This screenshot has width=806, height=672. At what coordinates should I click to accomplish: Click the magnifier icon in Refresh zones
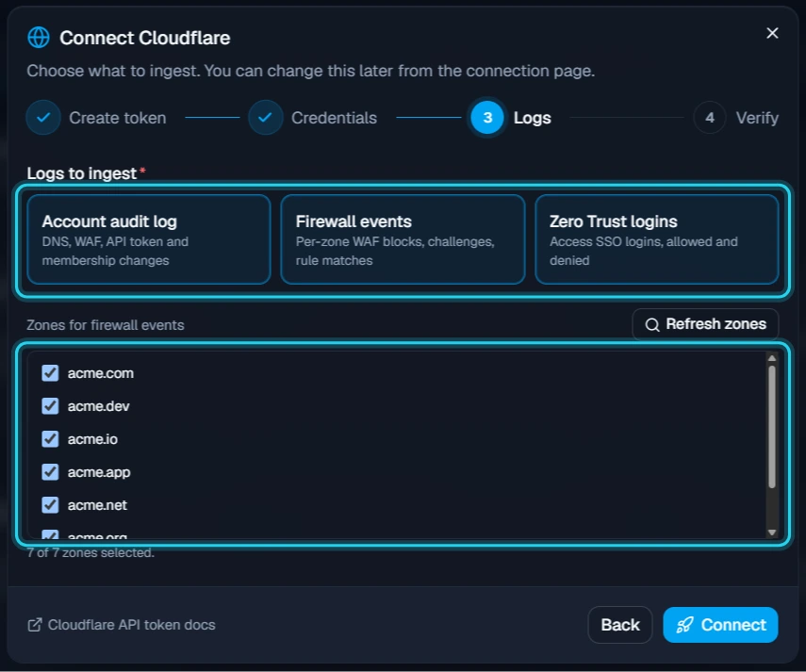tap(652, 325)
